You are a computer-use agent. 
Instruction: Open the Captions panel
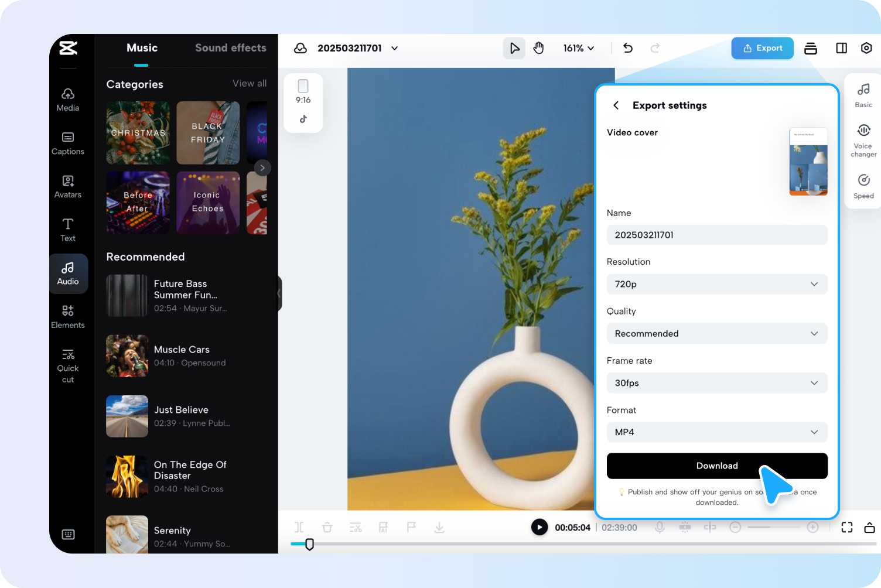68,143
